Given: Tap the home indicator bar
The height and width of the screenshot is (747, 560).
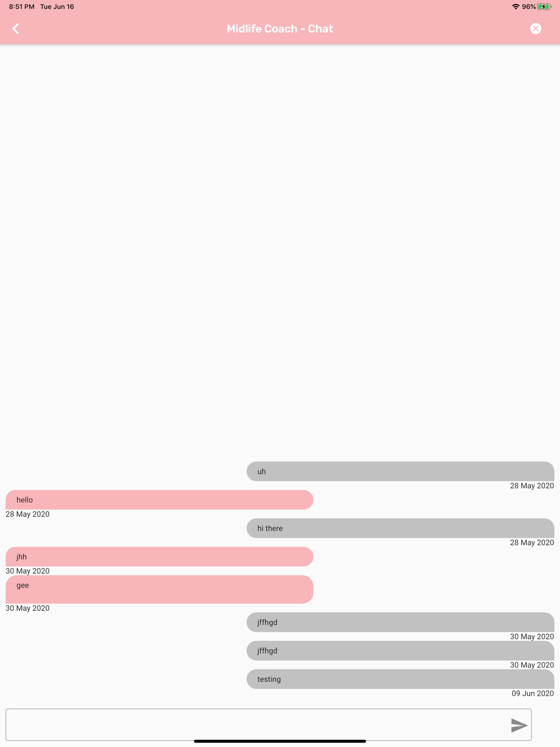Looking at the screenshot, I should pyautogui.click(x=280, y=741).
